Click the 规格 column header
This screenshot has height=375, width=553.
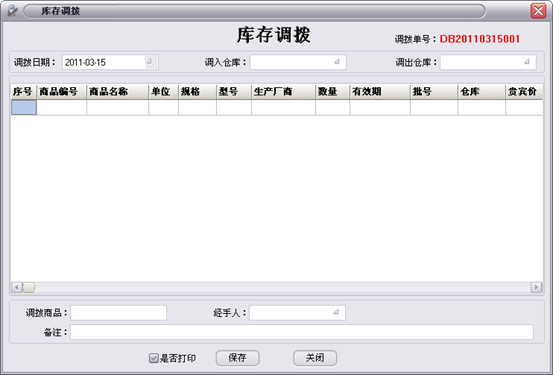[x=197, y=92]
